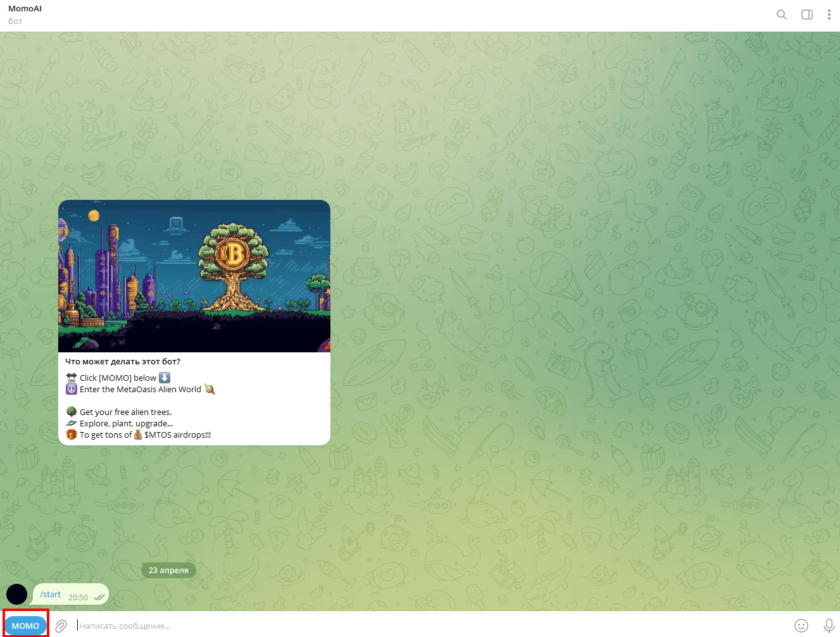Open the MomoAI chat title header

pyautogui.click(x=25, y=9)
